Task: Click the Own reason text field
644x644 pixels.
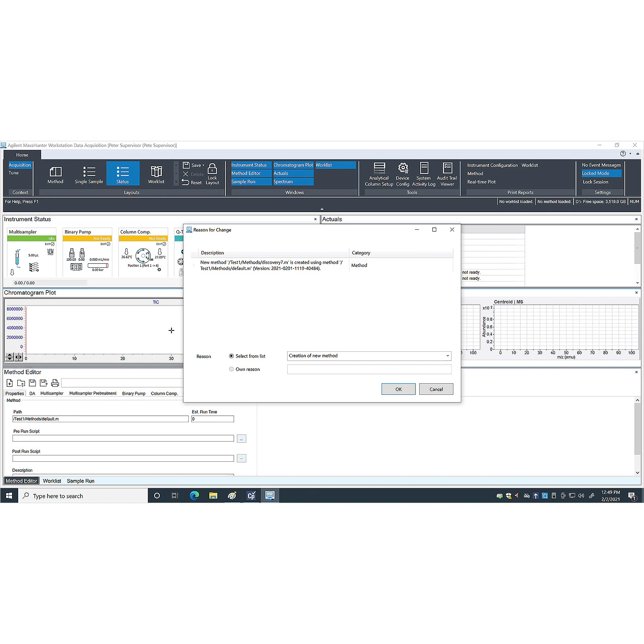Action: (369, 369)
